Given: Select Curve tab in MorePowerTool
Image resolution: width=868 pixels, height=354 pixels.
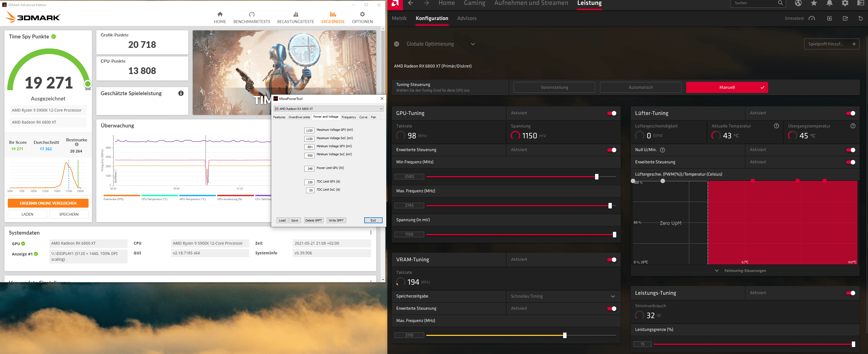Looking at the screenshot, I should (363, 117).
